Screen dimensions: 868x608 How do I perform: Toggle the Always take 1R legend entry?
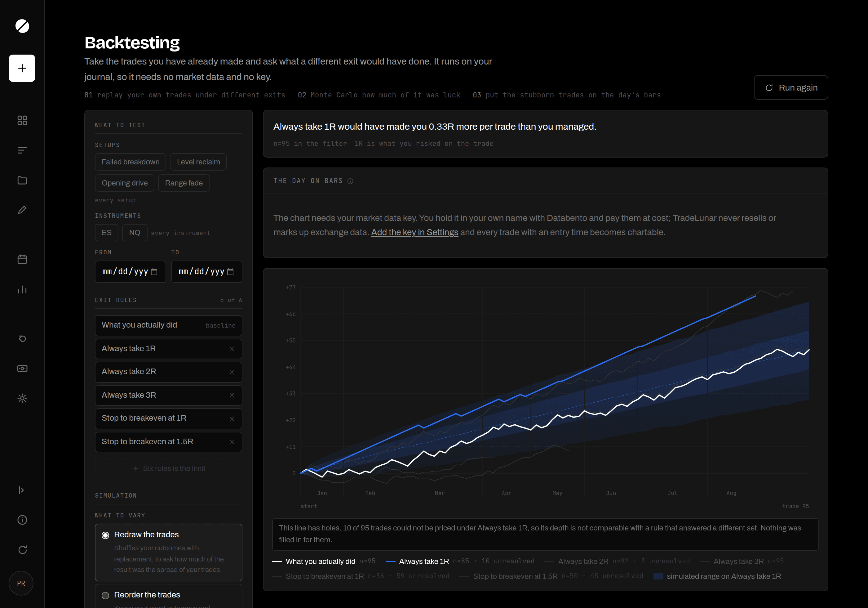point(460,561)
